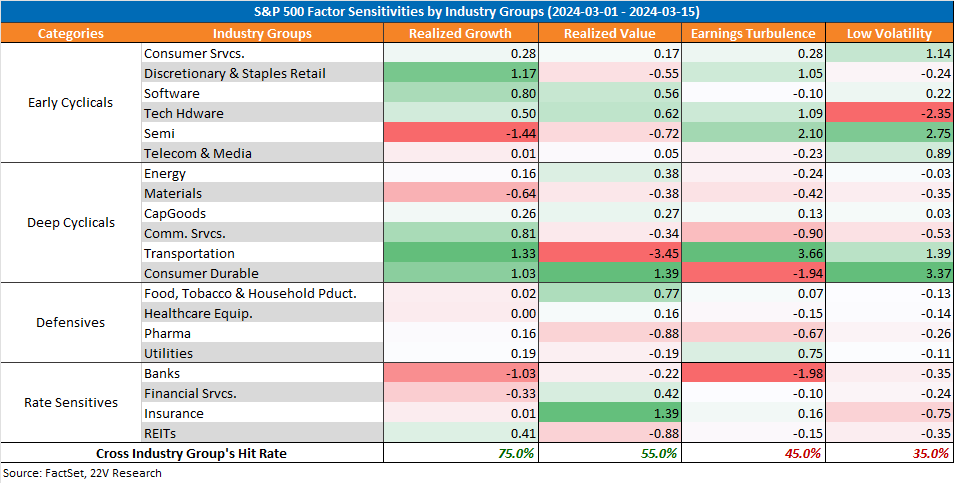The height and width of the screenshot is (483, 954).
Task: Select the 35.0% Low Volatility hit rate
Action: click(890, 453)
